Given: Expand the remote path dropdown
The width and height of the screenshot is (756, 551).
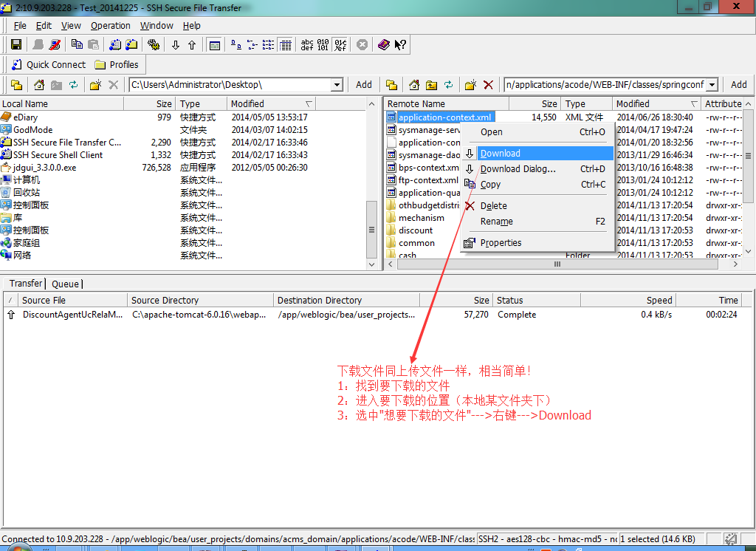Looking at the screenshot, I should coord(712,85).
